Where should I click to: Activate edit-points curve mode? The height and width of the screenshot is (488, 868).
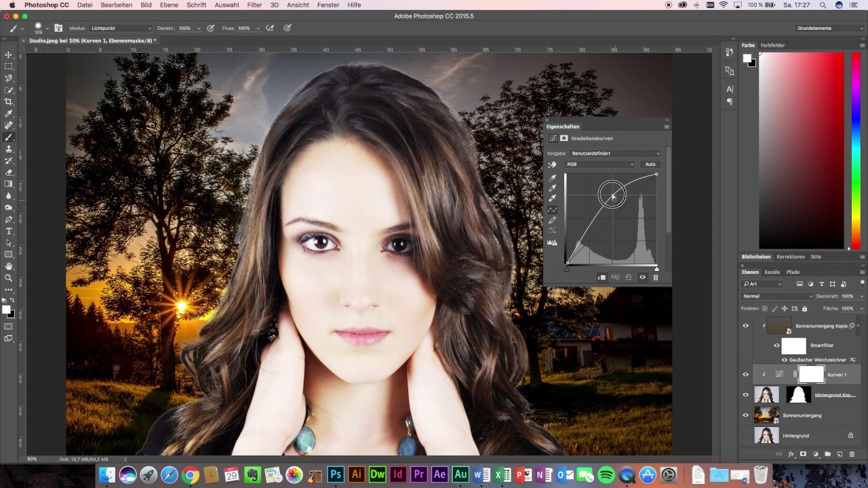(552, 210)
